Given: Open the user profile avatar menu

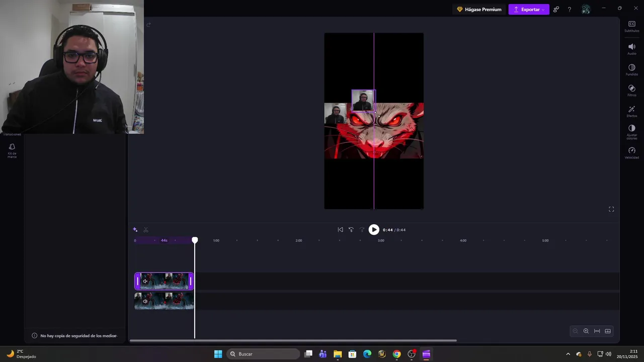Looking at the screenshot, I should coord(586,10).
